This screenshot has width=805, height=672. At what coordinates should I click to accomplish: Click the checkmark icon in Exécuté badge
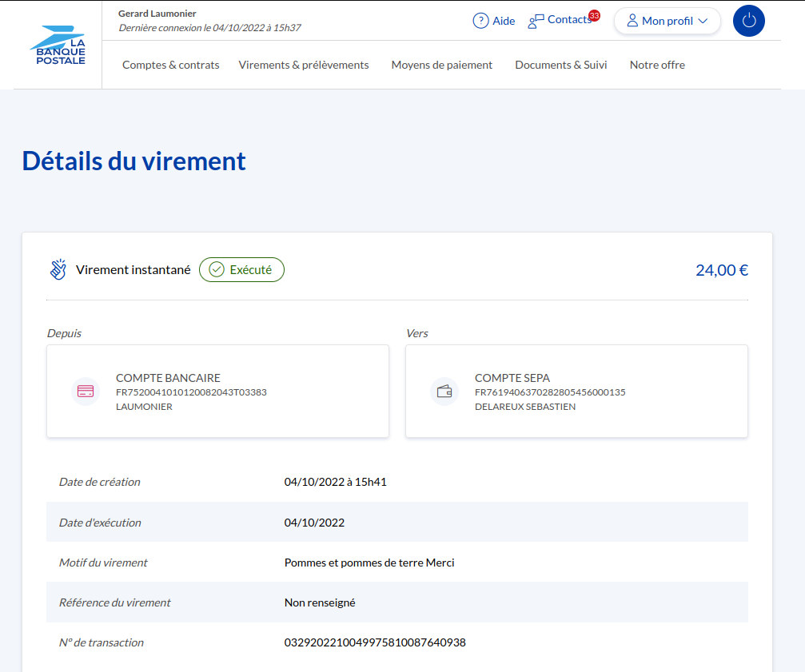[x=216, y=269]
